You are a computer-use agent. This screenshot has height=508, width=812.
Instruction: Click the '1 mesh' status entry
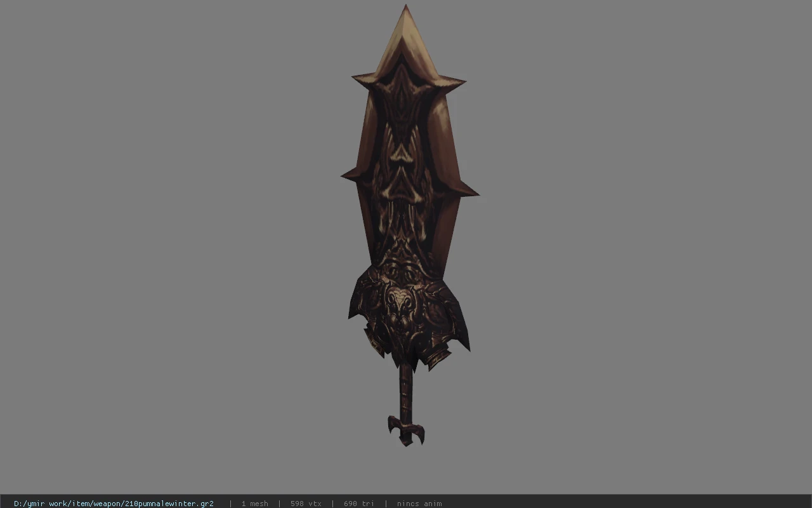(254, 504)
